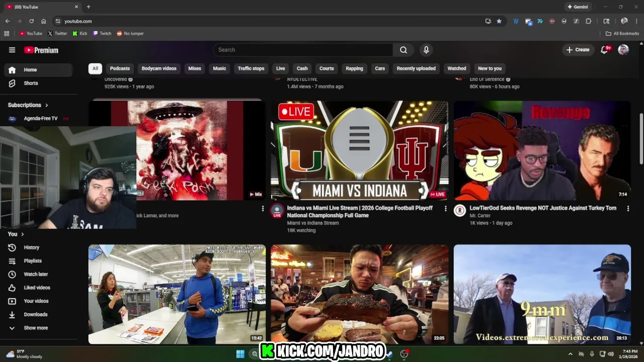Open Miami vs Indiana Stream channel name
The width and height of the screenshot is (644, 362).
tap(313, 223)
